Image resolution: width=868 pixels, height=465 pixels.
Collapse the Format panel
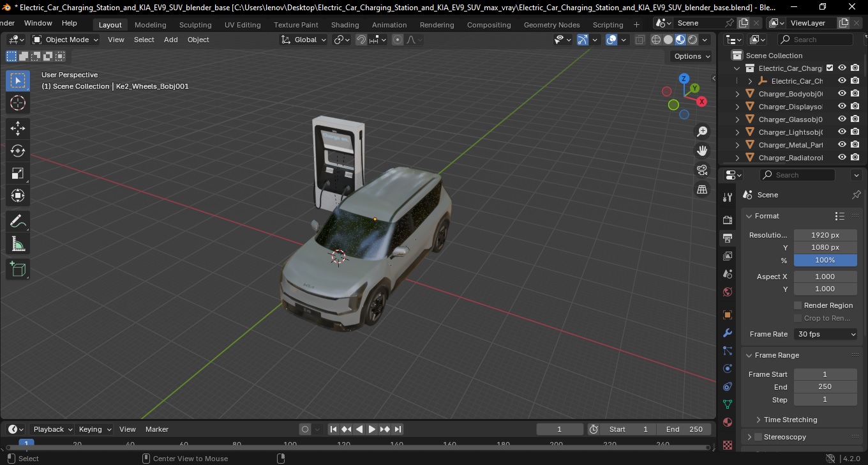click(x=749, y=216)
